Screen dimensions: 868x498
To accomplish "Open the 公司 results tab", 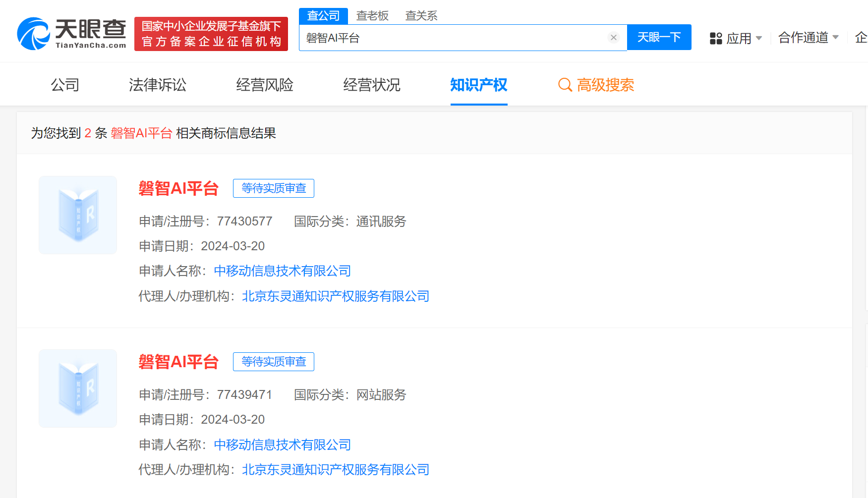I will [65, 85].
